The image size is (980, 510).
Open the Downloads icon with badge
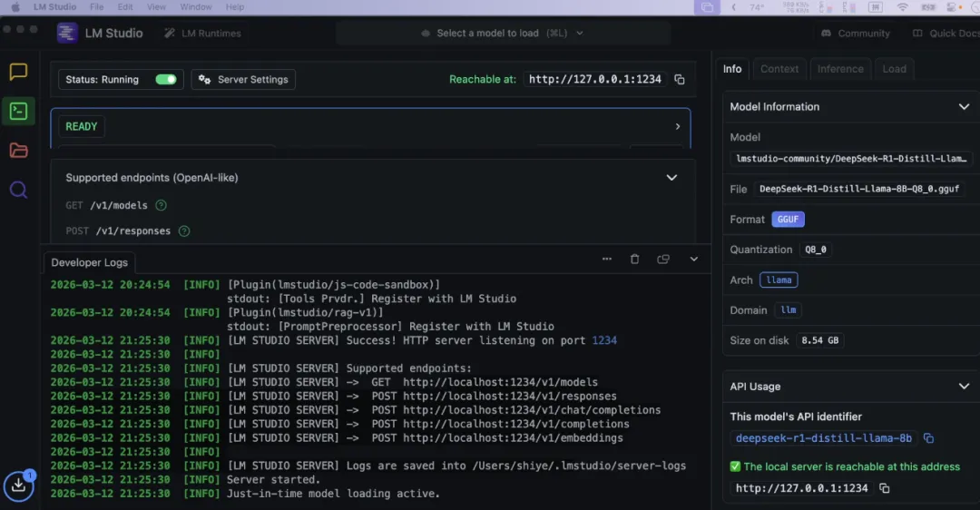pyautogui.click(x=19, y=485)
